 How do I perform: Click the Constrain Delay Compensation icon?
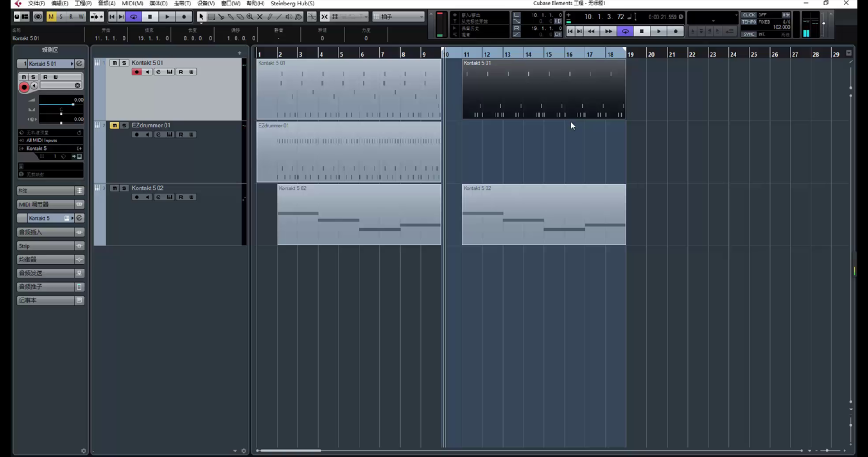pyautogui.click(x=38, y=17)
